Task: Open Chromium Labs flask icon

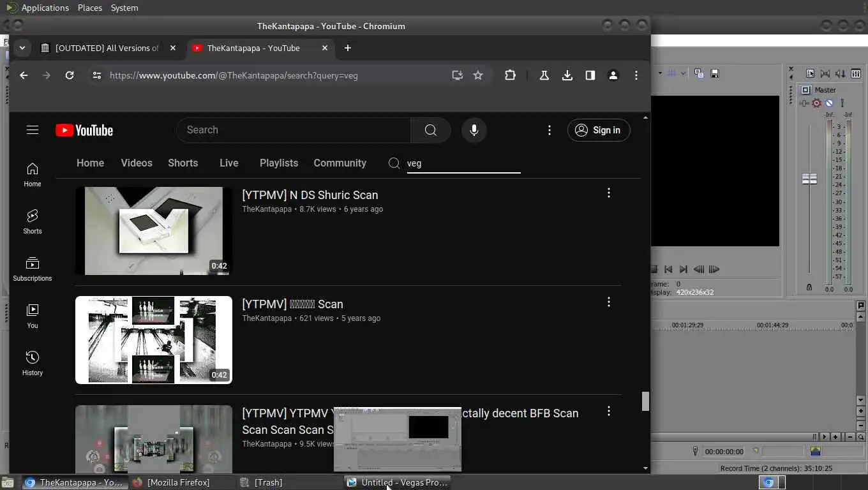Action: pos(544,75)
